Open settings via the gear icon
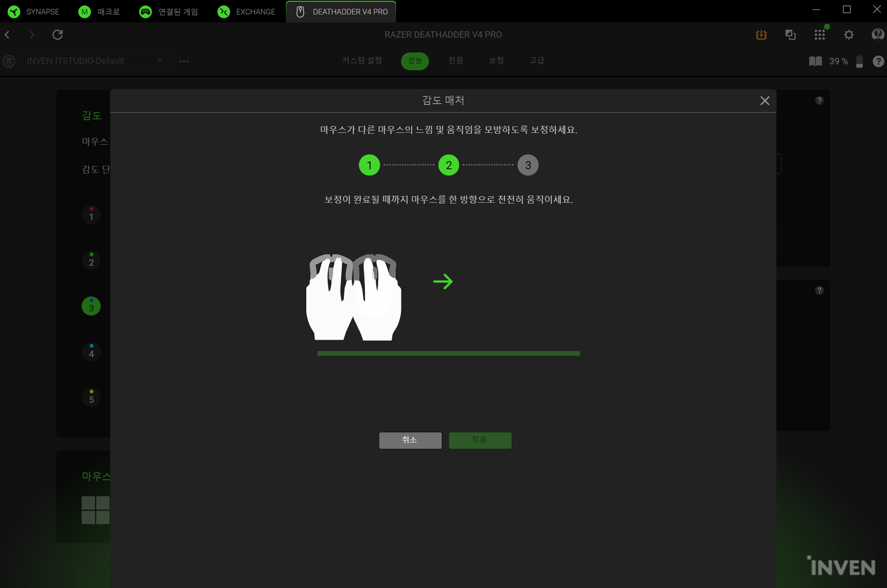Image resolution: width=887 pixels, height=588 pixels. (849, 35)
